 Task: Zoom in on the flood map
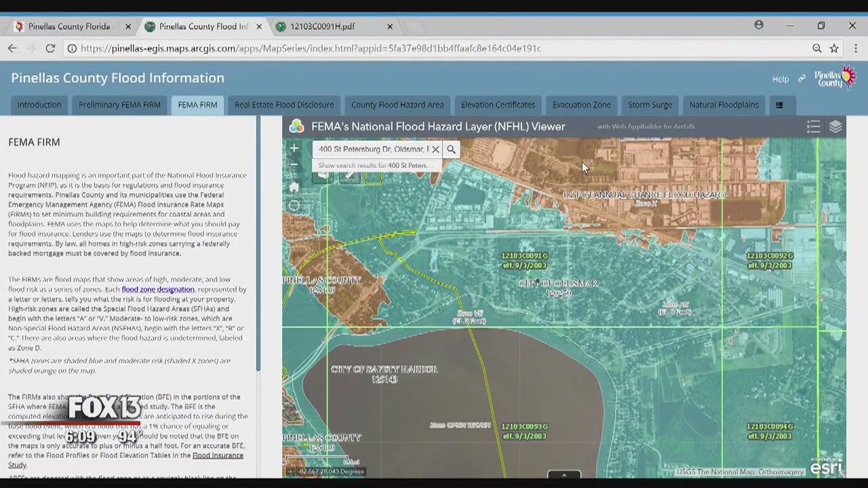294,148
